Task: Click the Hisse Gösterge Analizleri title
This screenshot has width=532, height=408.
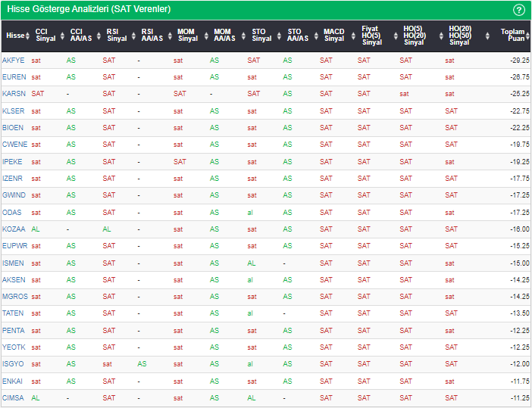Action: (89, 9)
